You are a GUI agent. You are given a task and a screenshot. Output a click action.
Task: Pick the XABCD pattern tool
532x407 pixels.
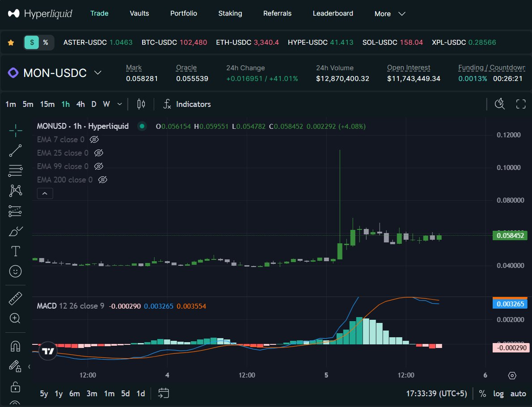[15, 191]
